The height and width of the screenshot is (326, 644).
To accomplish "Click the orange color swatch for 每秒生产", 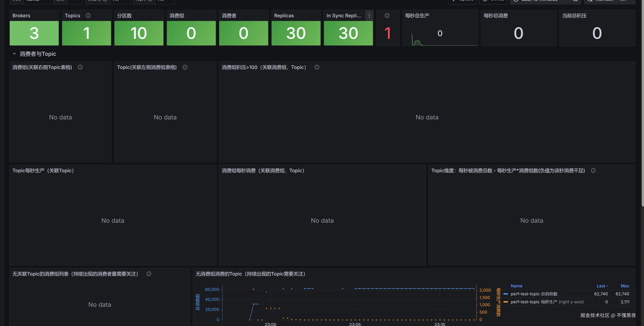I will [505, 302].
